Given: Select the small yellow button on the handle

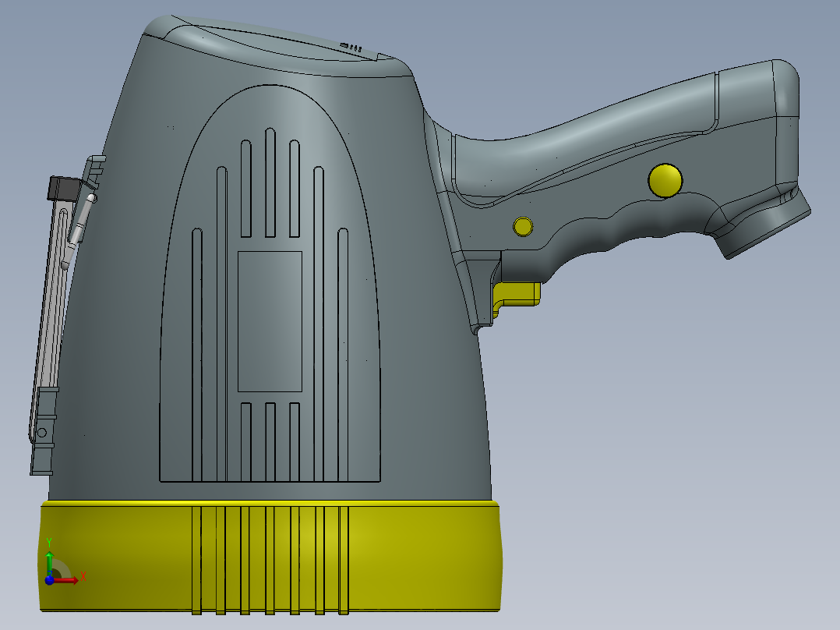Looking at the screenshot, I should (x=523, y=226).
